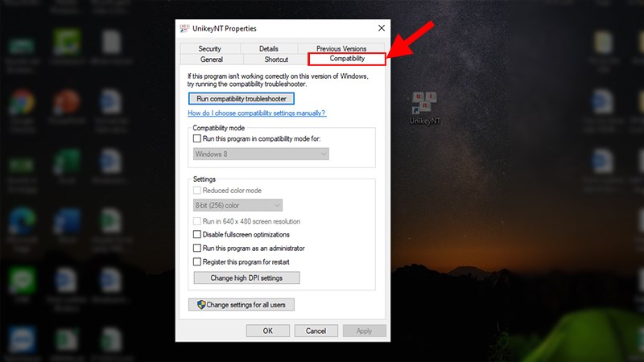
Task: Confirm with the OK button
Action: point(268,331)
